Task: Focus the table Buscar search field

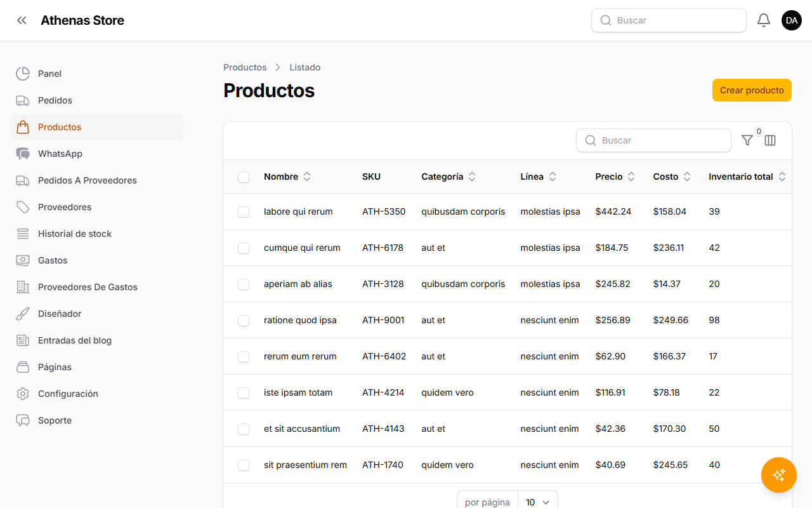Action: 653,140
